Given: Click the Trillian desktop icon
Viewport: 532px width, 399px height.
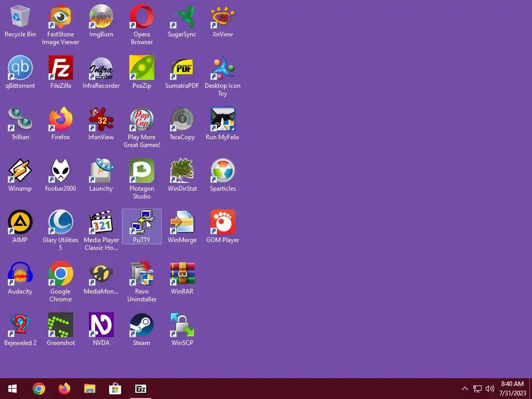Looking at the screenshot, I should pyautogui.click(x=20, y=124).
